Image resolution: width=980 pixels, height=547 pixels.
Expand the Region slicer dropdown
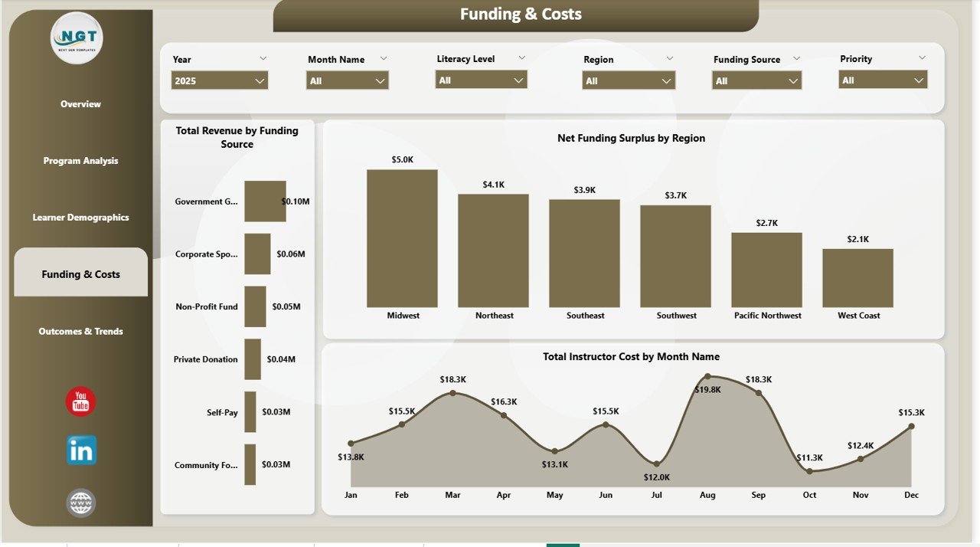628,80
